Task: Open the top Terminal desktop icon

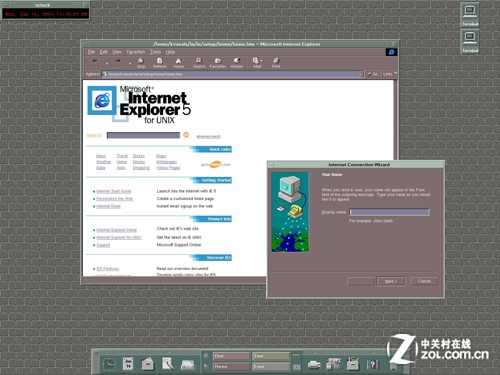Action: click(470, 15)
